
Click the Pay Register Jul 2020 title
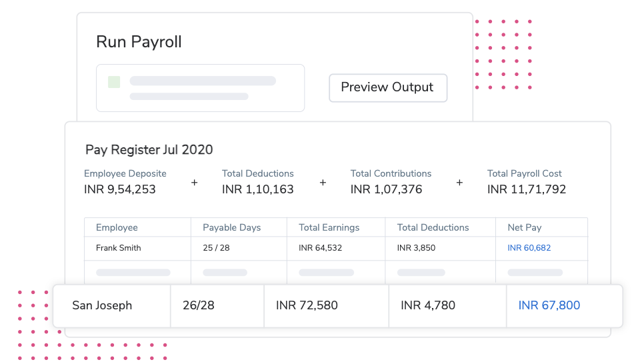[149, 149]
